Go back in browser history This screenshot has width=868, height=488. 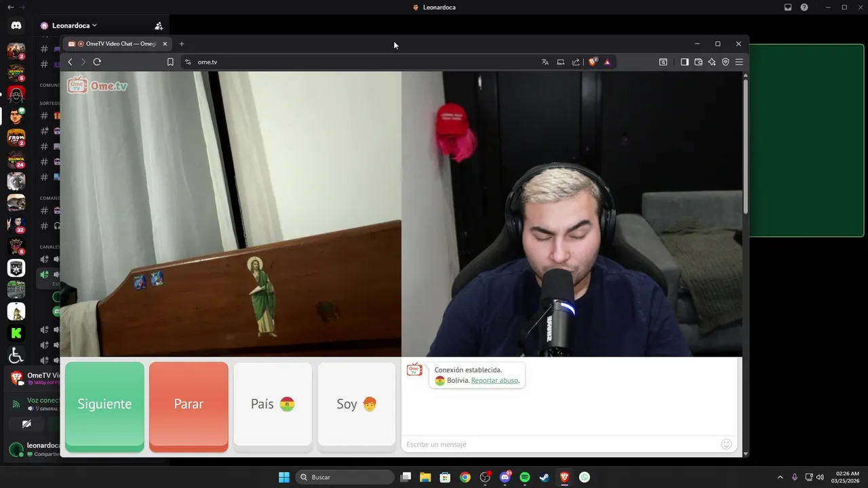(x=70, y=62)
